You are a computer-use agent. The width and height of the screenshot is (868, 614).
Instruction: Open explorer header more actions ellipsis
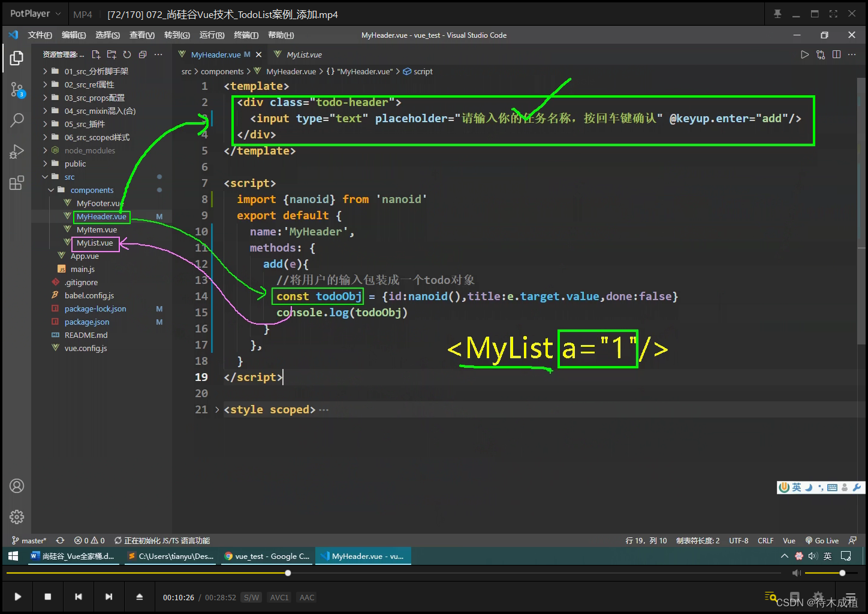coord(158,55)
